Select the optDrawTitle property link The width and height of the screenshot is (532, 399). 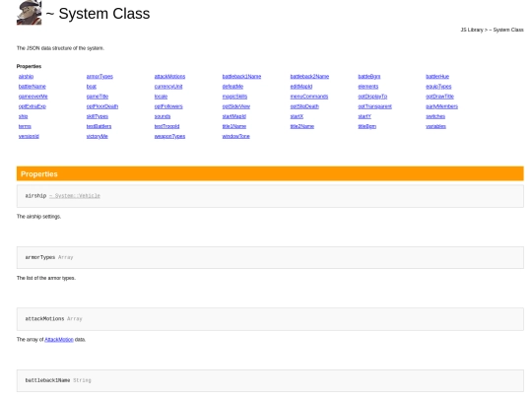tap(439, 97)
